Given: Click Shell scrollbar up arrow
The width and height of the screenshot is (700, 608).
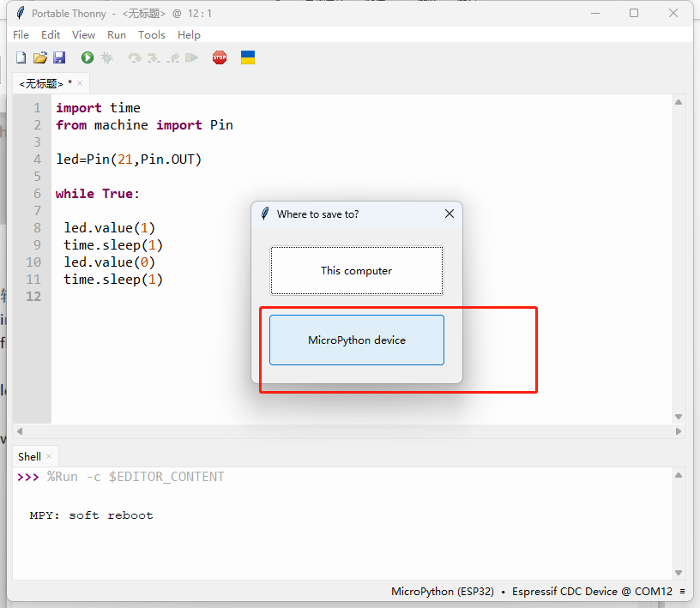Looking at the screenshot, I should [679, 475].
